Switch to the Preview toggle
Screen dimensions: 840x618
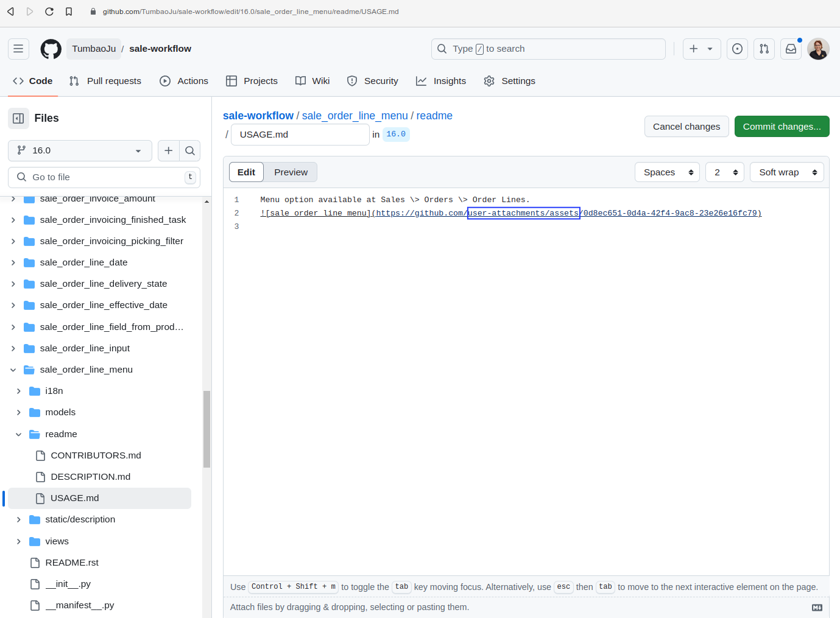tap(291, 172)
